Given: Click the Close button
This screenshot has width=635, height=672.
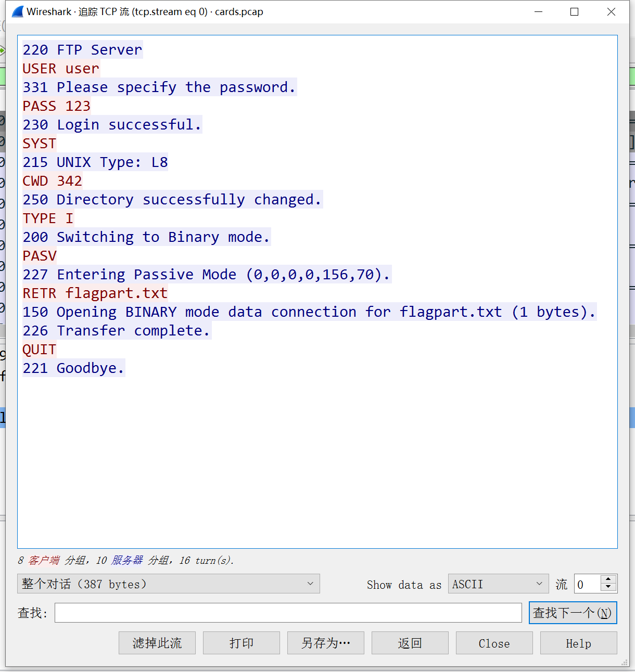Looking at the screenshot, I should 494,643.
